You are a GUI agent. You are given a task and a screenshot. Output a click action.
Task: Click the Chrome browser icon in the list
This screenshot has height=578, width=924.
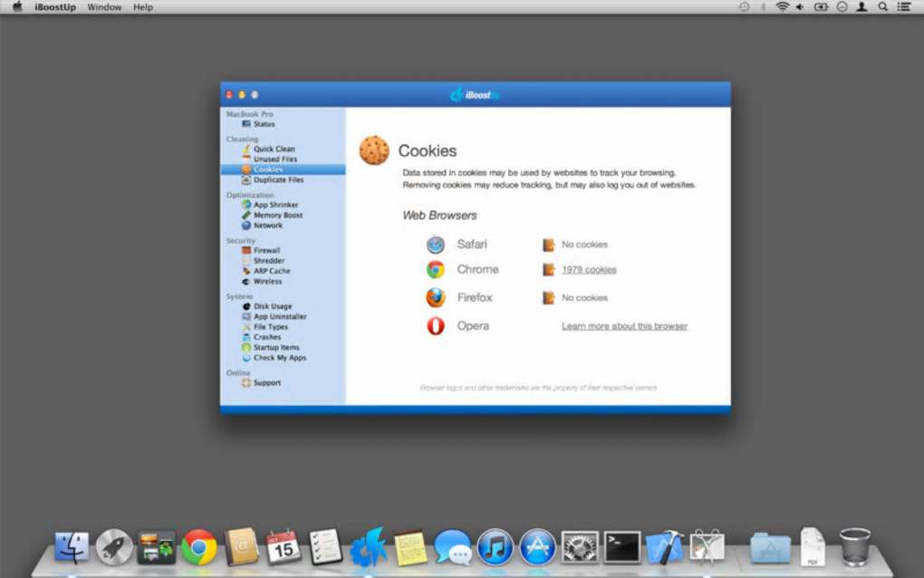[436, 269]
